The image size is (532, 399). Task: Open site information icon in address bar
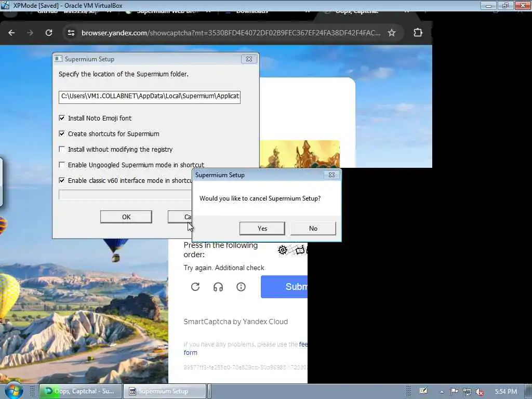click(x=71, y=33)
